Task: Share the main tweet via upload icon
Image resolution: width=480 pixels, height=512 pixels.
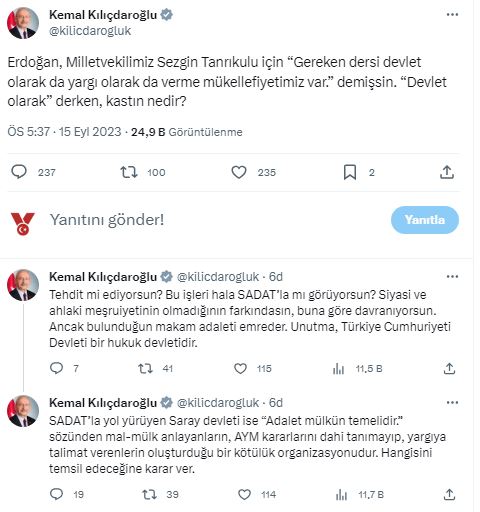Action: (447, 172)
